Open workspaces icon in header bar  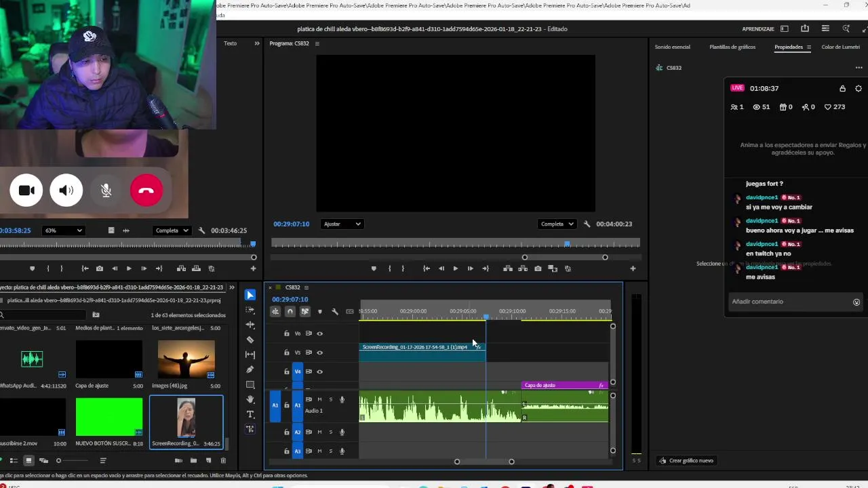(x=785, y=28)
